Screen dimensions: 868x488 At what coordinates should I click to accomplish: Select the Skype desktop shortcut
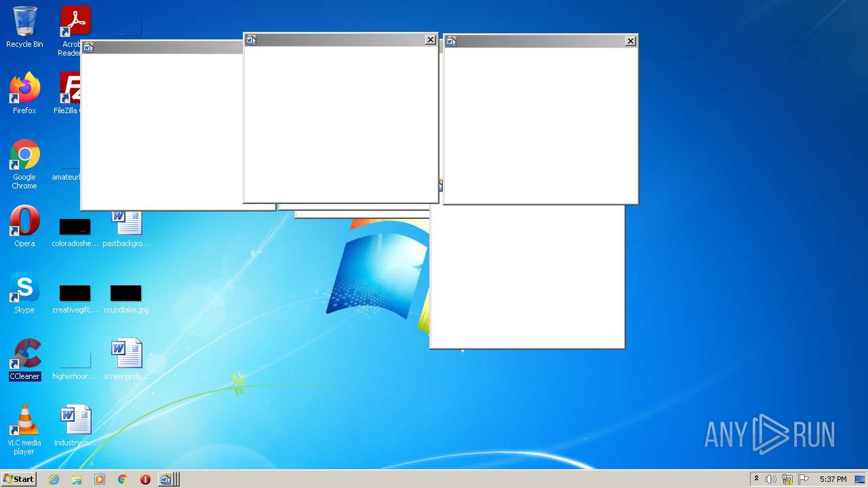24,293
